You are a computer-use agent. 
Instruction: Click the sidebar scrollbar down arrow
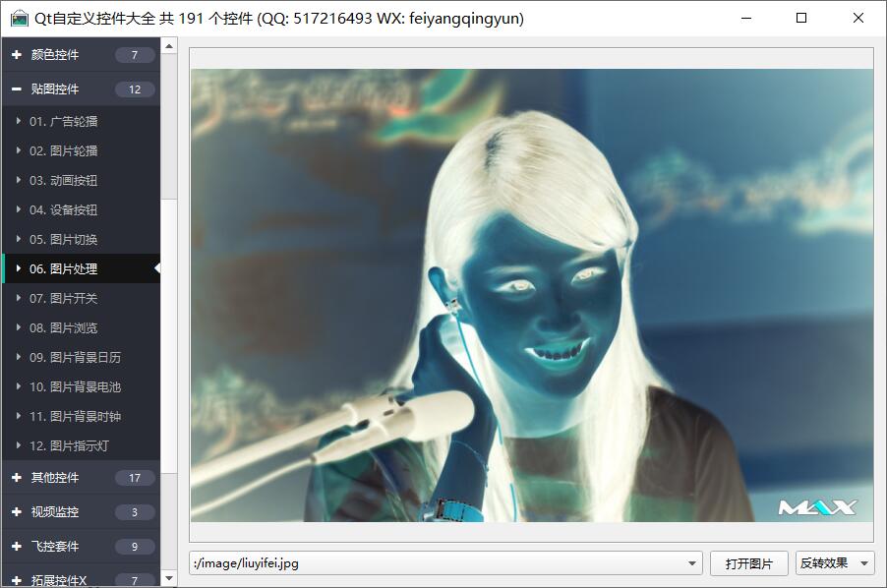pos(169,579)
